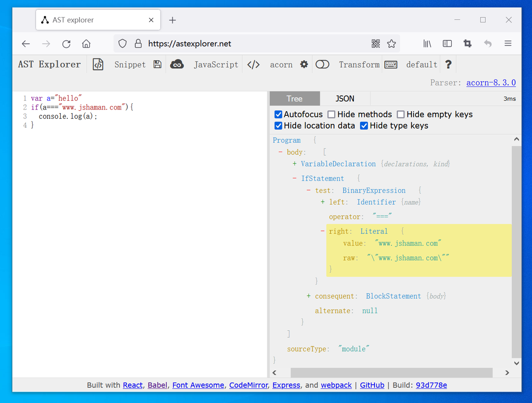Toggle the browser sidebar icon
The width and height of the screenshot is (532, 403).
(x=447, y=43)
